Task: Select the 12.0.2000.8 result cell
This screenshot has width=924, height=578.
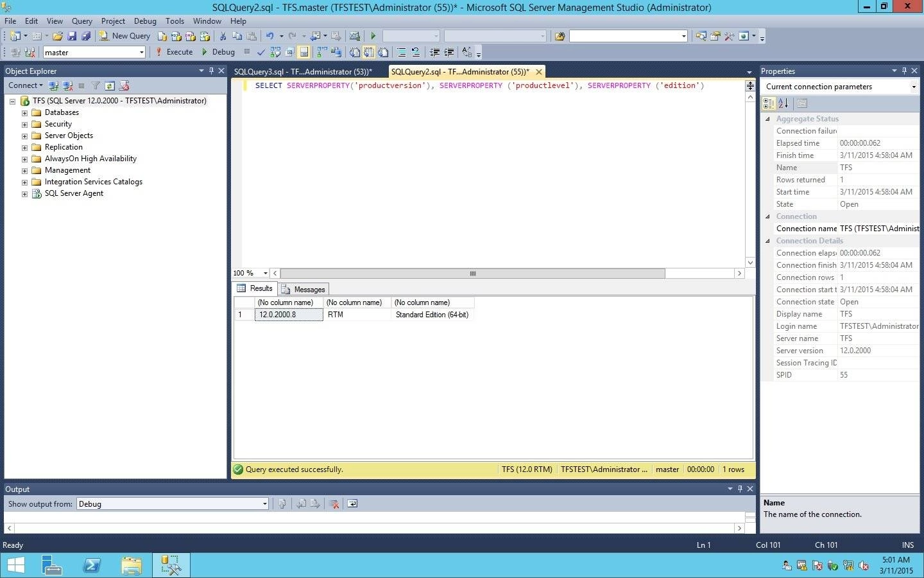Action: click(289, 315)
